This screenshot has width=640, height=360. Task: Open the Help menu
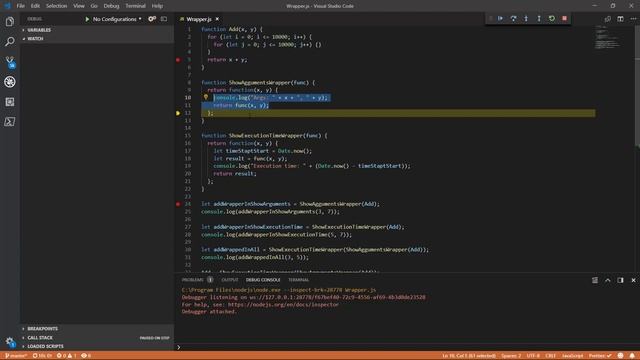[157, 6]
